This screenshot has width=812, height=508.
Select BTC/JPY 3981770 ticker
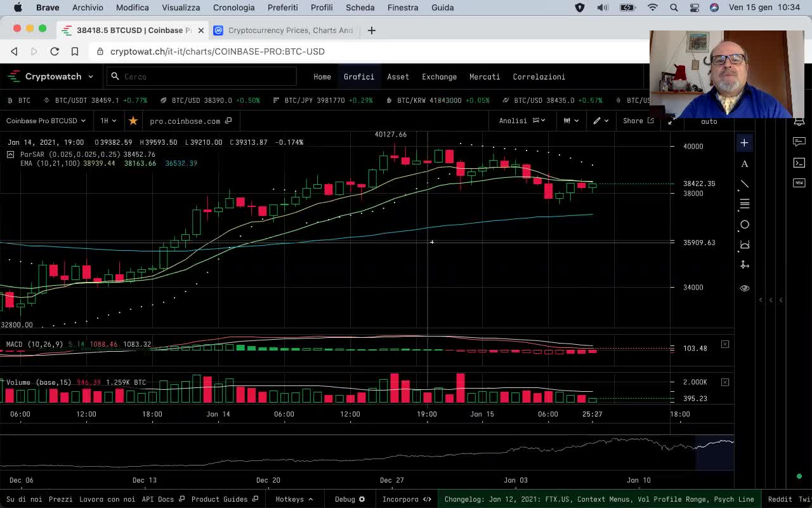pyautogui.click(x=323, y=100)
